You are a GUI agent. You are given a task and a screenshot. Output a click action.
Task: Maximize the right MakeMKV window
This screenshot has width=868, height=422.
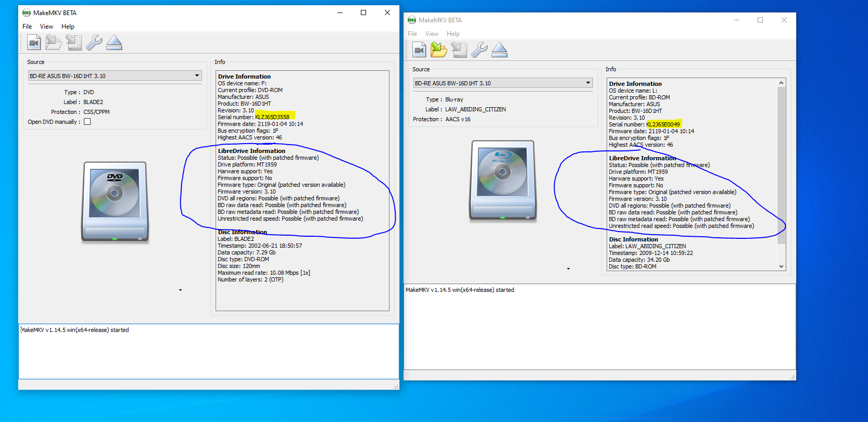(x=760, y=20)
